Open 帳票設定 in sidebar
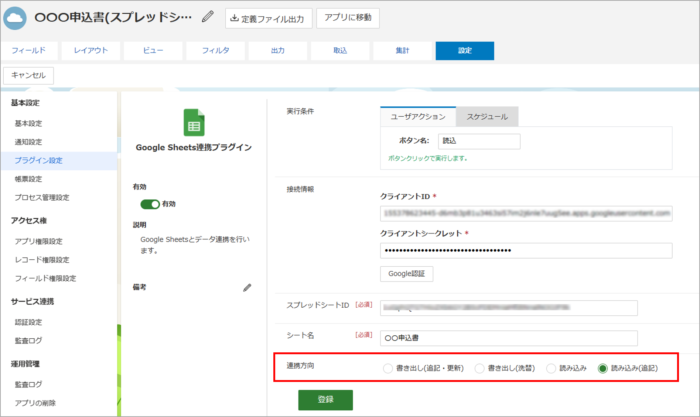700x417 pixels. pos(29,179)
